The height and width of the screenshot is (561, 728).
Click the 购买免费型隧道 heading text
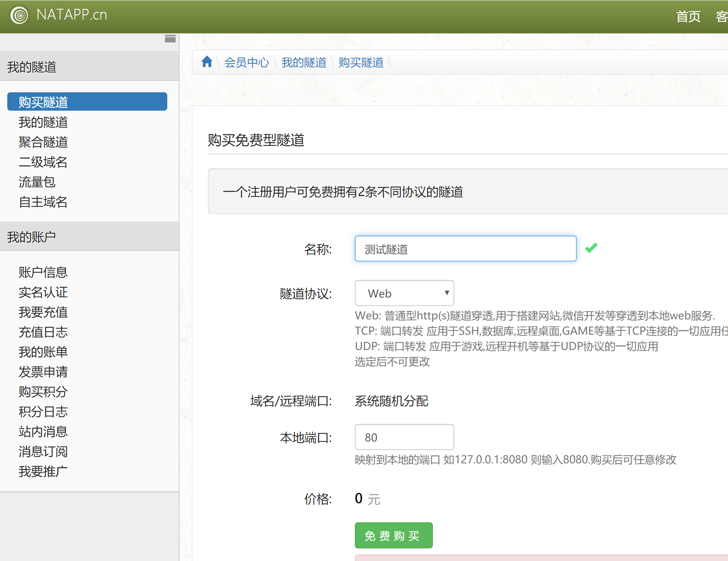(256, 140)
